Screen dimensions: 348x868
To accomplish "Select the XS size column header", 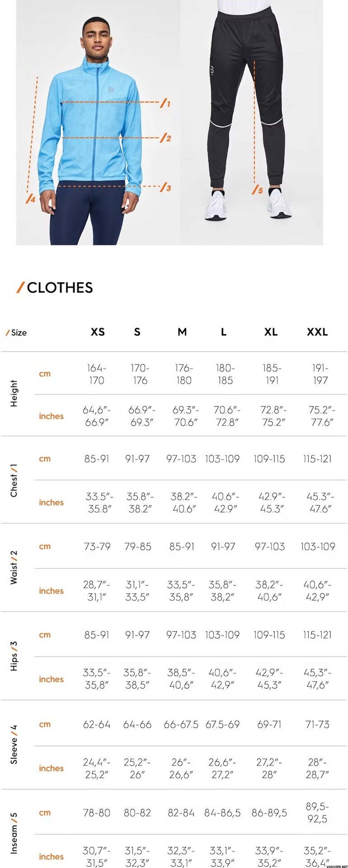I will click(98, 332).
